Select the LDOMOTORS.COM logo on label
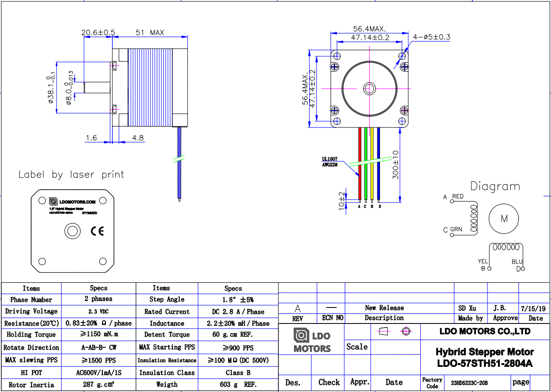The image size is (551, 392). point(72,201)
